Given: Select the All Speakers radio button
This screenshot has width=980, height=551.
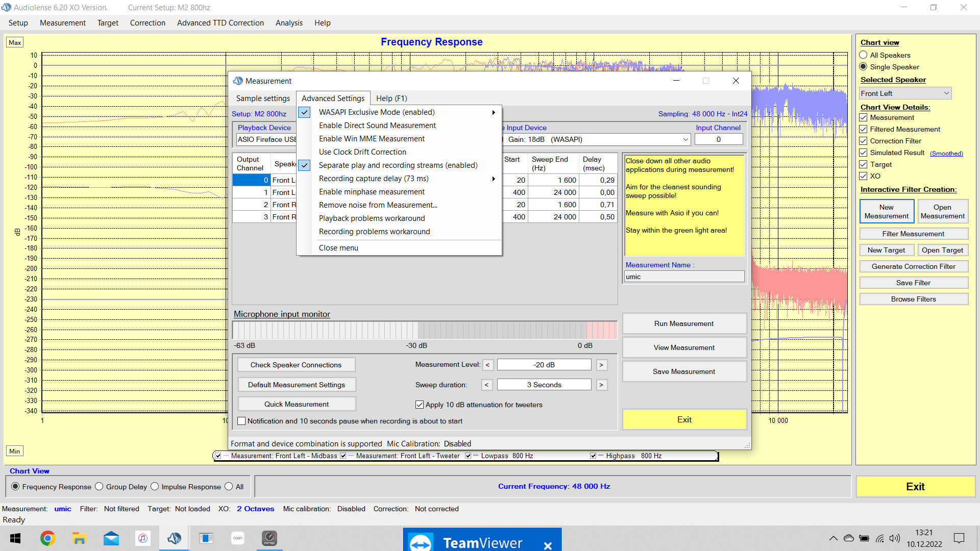Looking at the screenshot, I should (x=863, y=55).
